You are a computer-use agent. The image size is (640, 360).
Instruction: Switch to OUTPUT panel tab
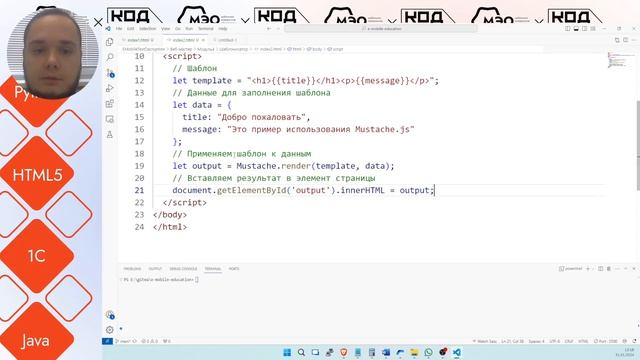[155, 269]
